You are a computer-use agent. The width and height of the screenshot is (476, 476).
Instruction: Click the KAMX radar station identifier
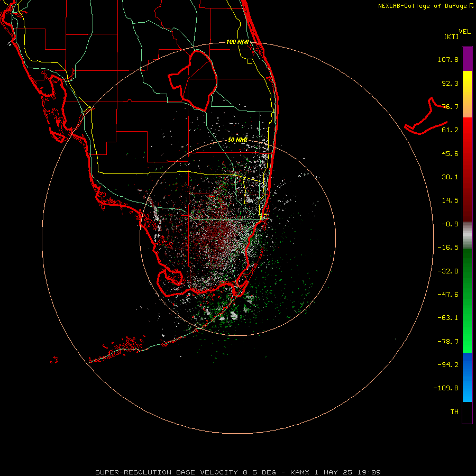pos(300,472)
